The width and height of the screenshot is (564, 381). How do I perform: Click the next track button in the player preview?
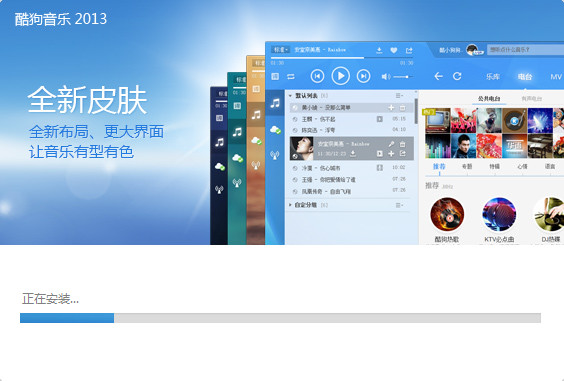pos(363,76)
